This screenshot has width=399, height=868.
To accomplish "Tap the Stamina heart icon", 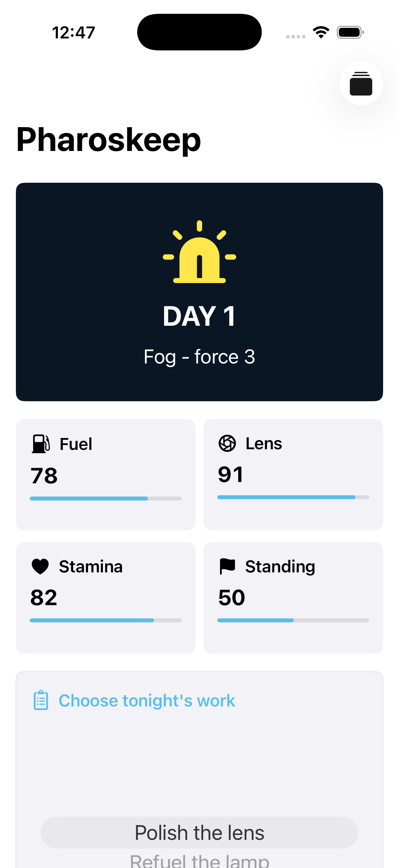I will pyautogui.click(x=40, y=566).
